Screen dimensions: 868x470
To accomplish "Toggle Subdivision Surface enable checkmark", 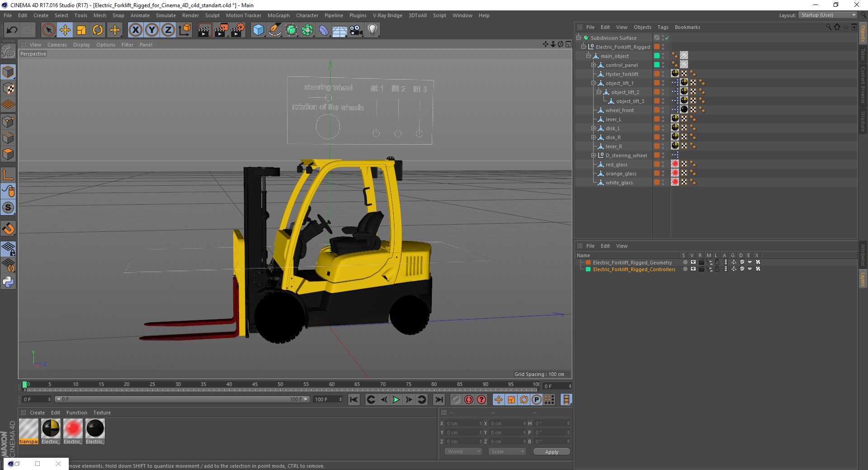I will [667, 38].
